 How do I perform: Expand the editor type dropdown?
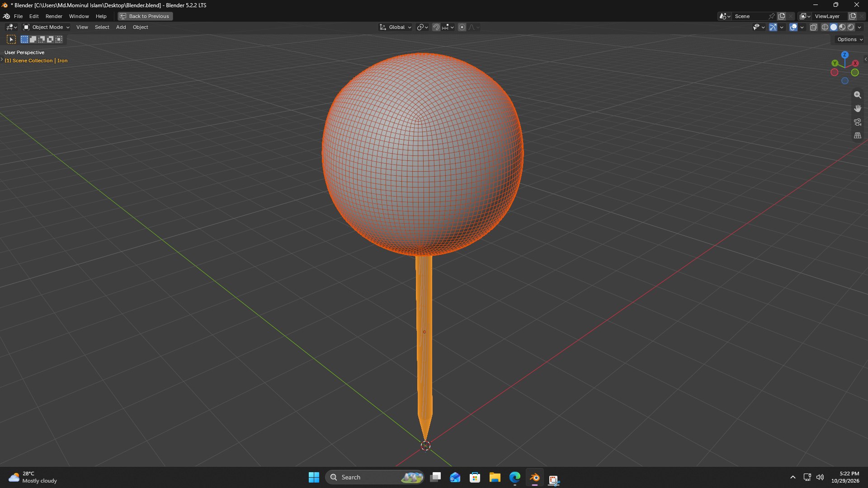click(11, 27)
